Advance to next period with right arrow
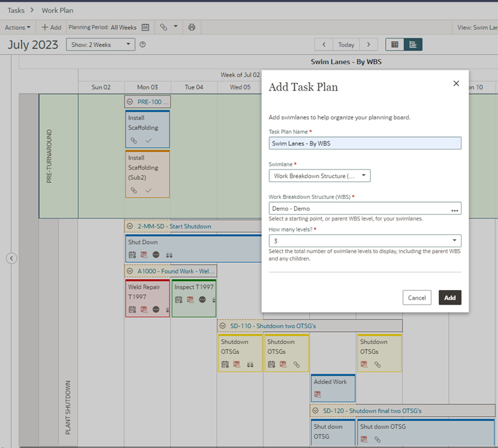498x448 pixels. [x=368, y=45]
